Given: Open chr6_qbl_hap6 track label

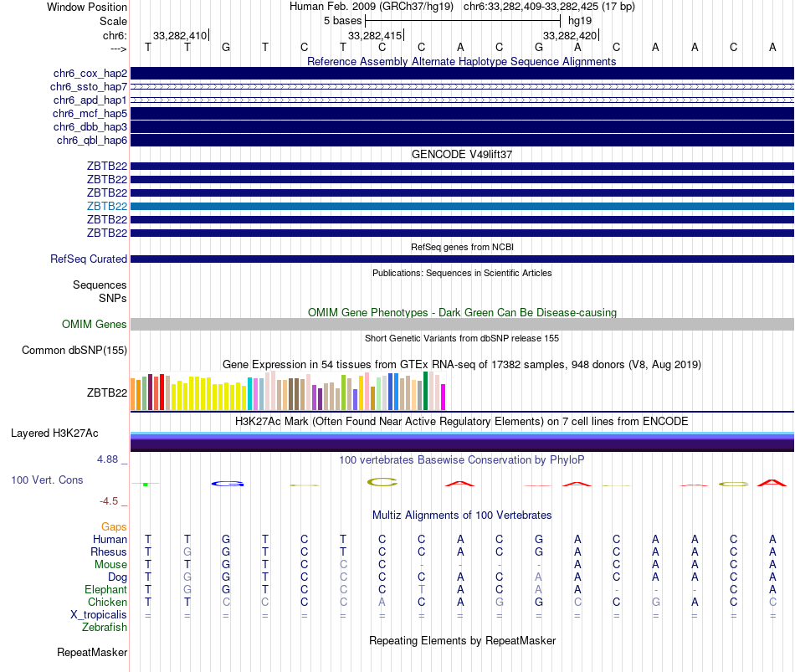Looking at the screenshot, I should [92, 140].
